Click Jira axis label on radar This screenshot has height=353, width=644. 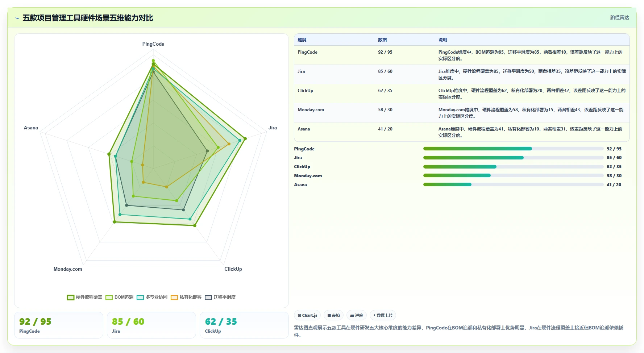pyautogui.click(x=273, y=128)
